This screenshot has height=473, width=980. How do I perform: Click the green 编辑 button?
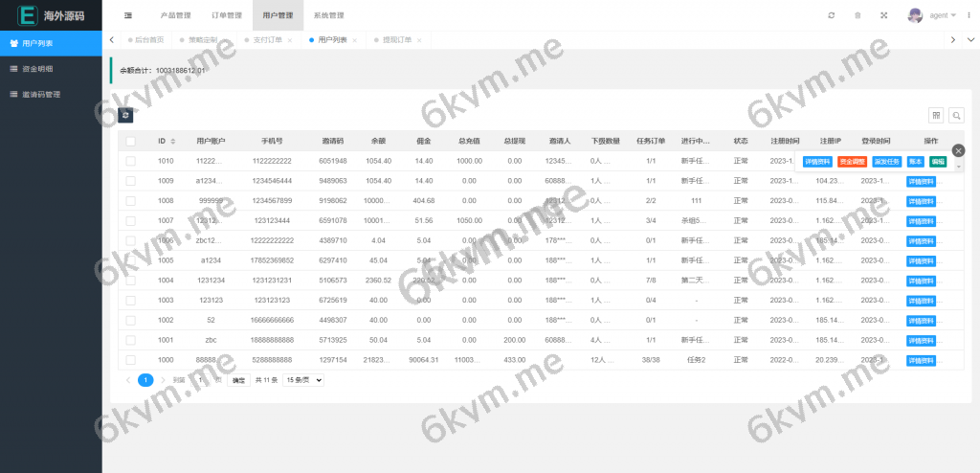click(x=938, y=162)
